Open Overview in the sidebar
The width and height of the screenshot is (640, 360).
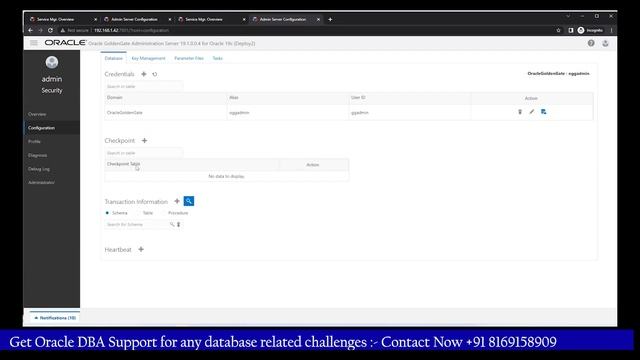37,114
